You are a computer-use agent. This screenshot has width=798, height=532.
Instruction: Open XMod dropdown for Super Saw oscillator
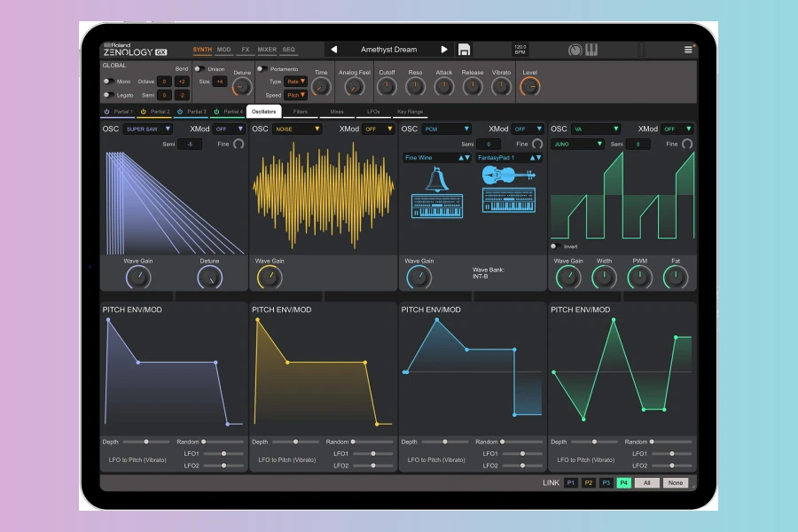(x=229, y=129)
